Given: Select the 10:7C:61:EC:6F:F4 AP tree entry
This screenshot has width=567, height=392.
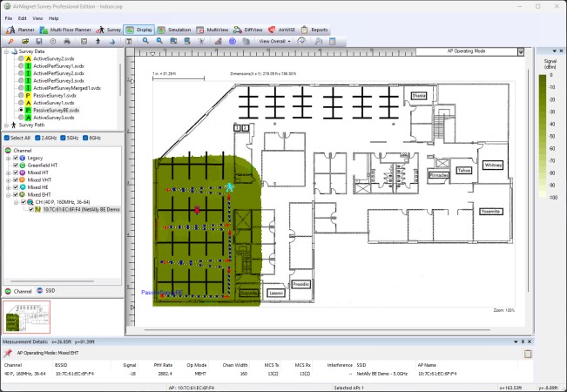Looking at the screenshot, I should tap(81, 209).
